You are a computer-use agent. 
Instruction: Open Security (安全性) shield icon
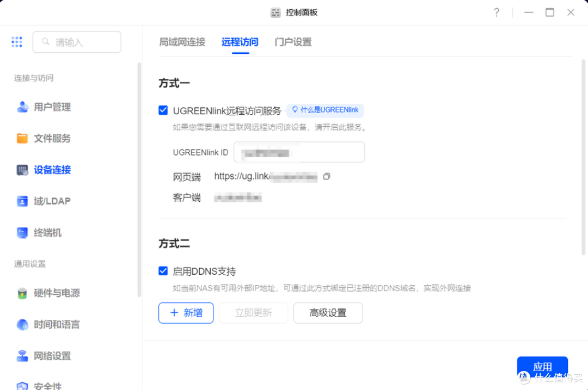pos(22,386)
